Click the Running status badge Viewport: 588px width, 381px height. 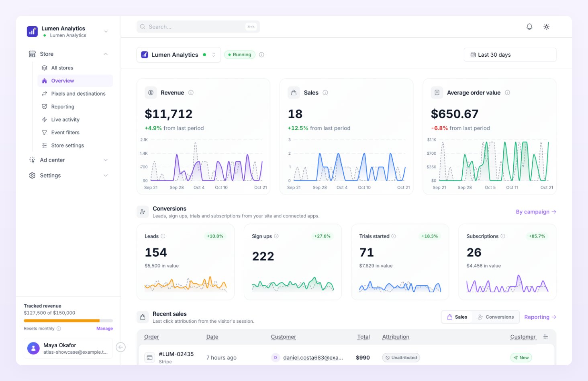240,55
